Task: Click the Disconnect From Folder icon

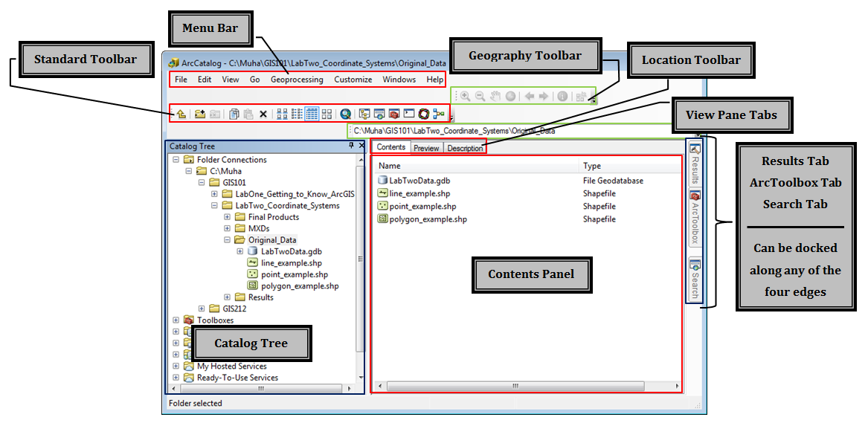Action: (x=215, y=114)
